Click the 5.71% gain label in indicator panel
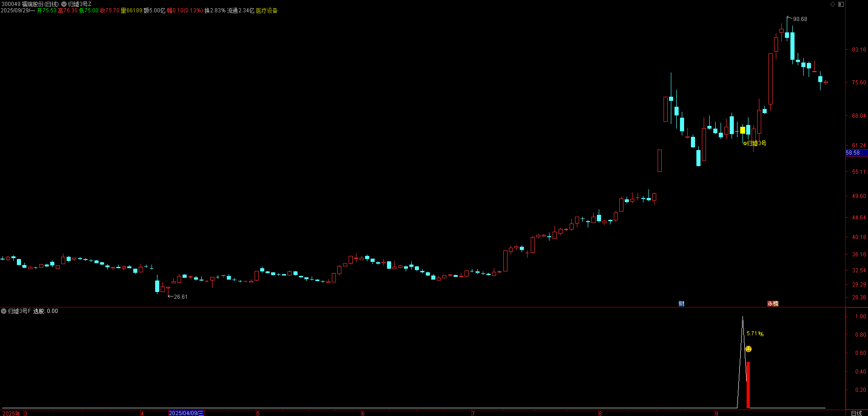868x416 pixels. pos(755,333)
